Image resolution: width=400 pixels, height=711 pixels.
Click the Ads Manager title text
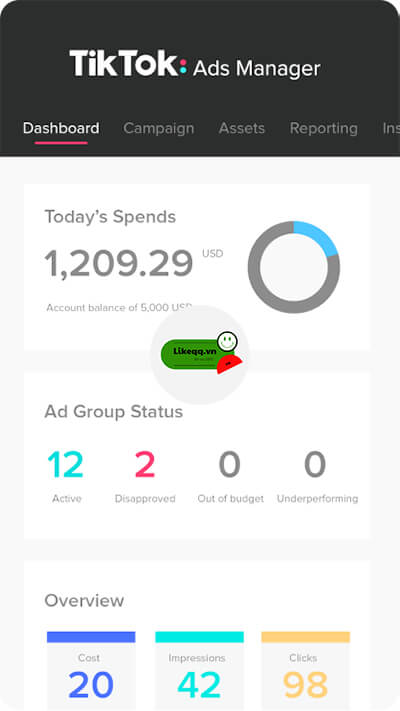257,69
